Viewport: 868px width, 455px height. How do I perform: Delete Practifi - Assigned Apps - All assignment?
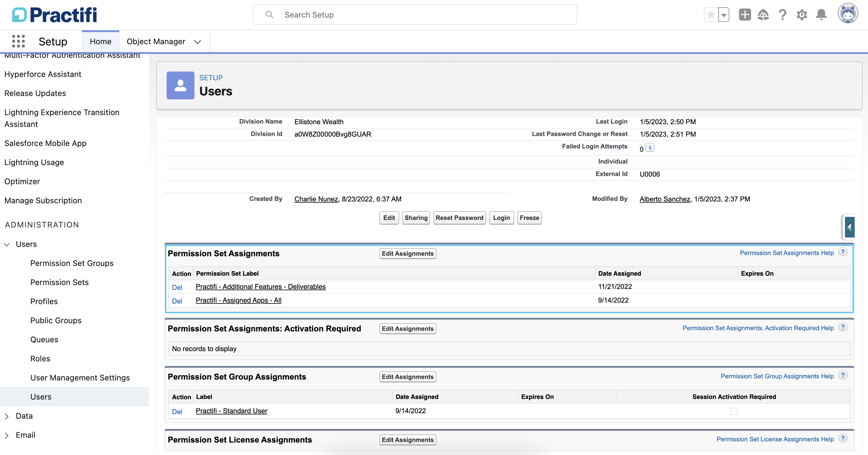[177, 301]
